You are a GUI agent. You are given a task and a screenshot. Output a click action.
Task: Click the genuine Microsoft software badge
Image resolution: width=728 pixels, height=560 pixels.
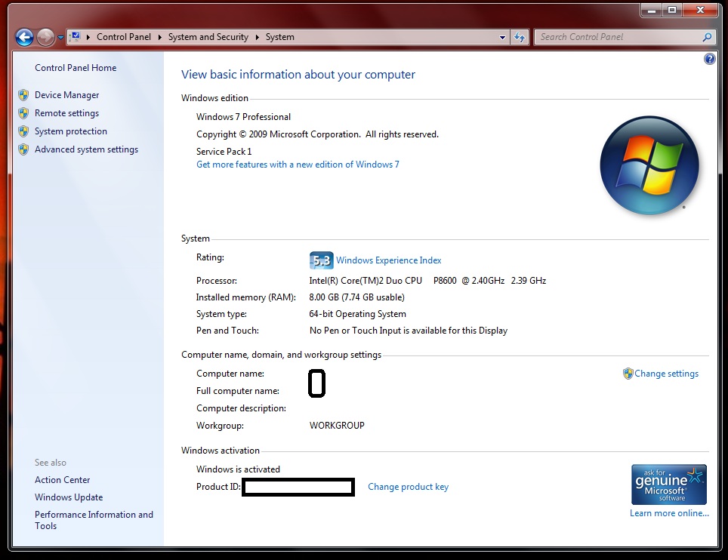[669, 485]
